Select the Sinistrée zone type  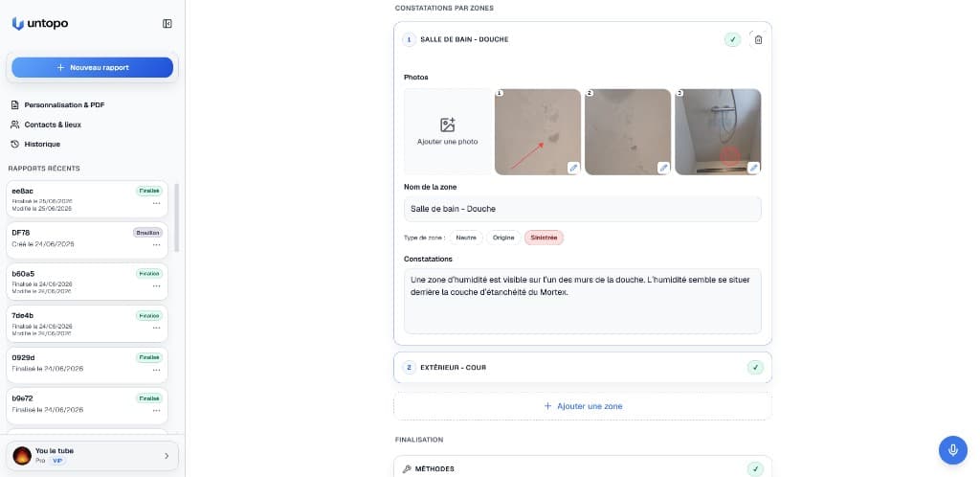click(544, 238)
